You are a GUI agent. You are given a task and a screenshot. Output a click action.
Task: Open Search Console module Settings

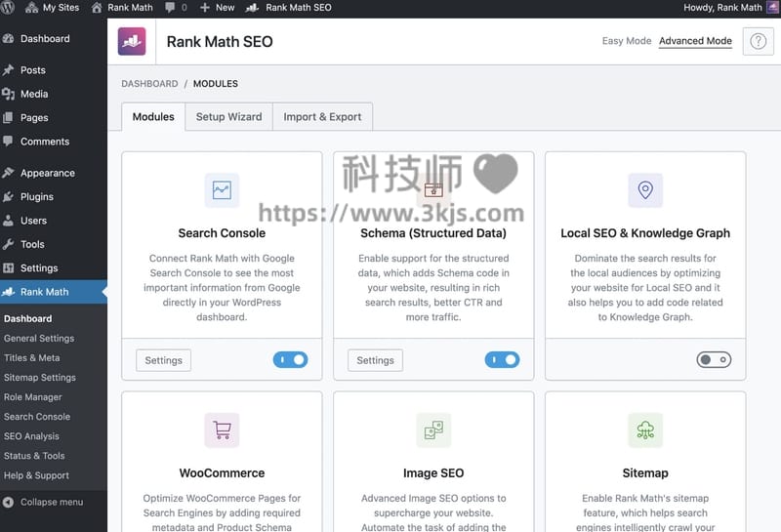tap(163, 360)
